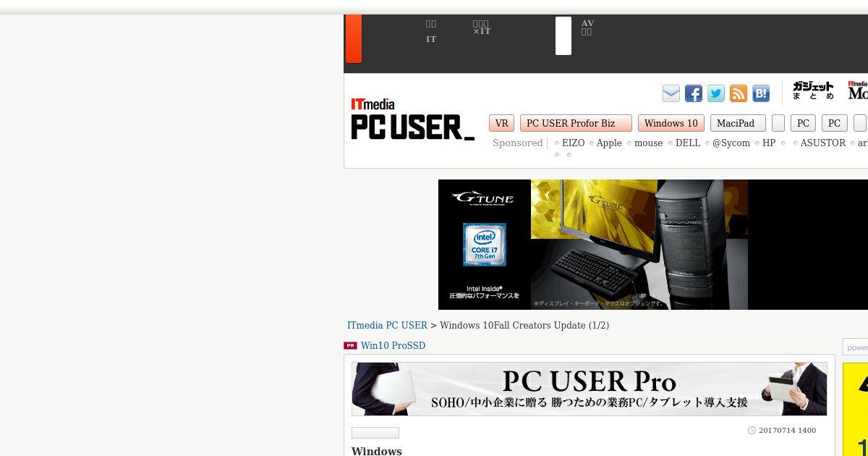The width and height of the screenshot is (868, 456).
Task: Open the ASUSTOR sponsored link
Action: [823, 143]
